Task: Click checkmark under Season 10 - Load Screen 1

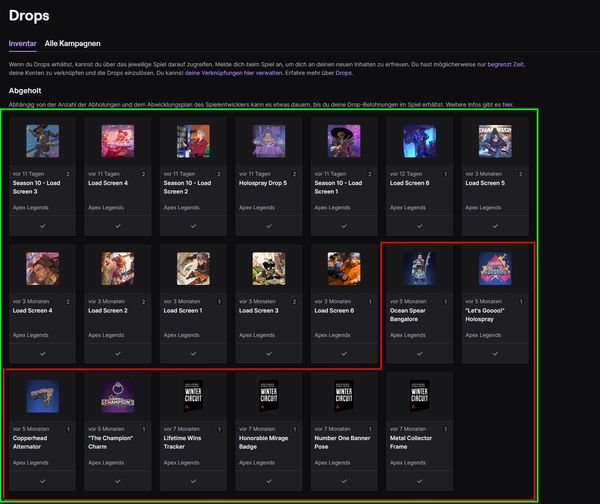Action: pyautogui.click(x=344, y=226)
